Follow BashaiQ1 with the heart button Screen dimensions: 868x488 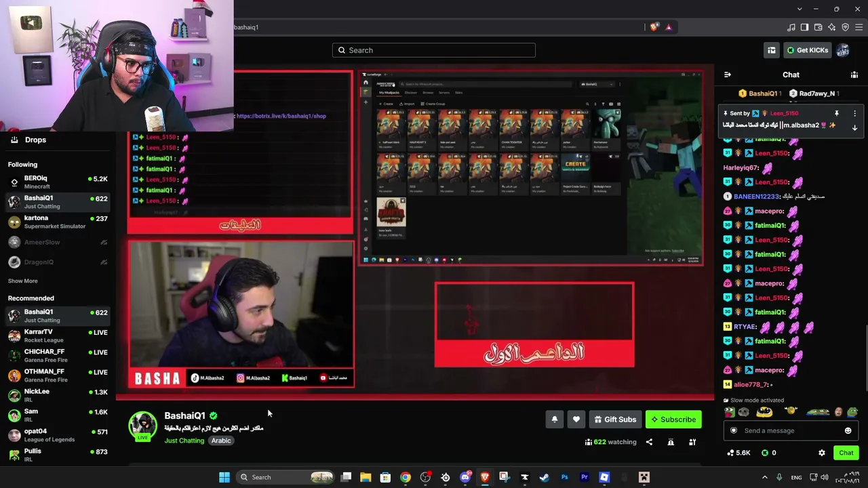tap(576, 420)
